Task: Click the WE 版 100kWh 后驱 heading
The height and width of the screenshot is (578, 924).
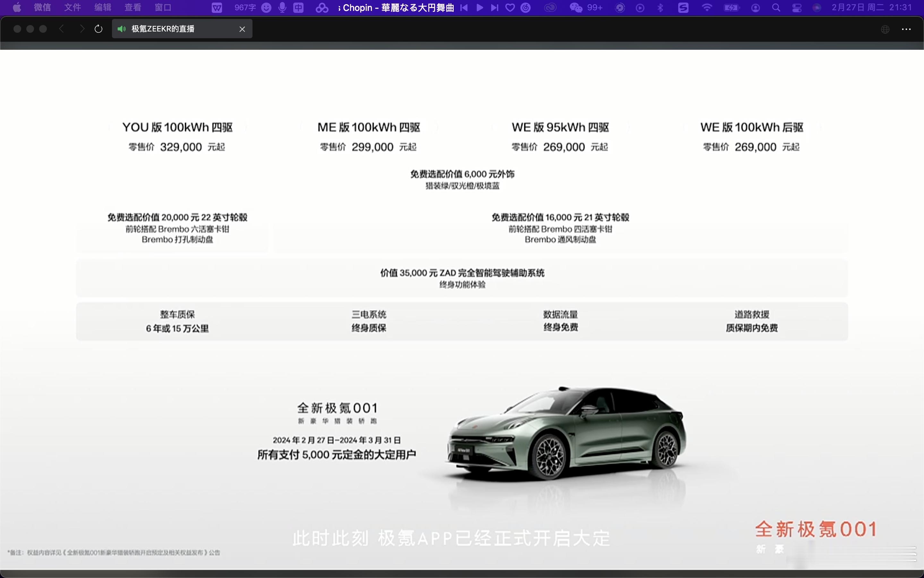Action: point(752,127)
